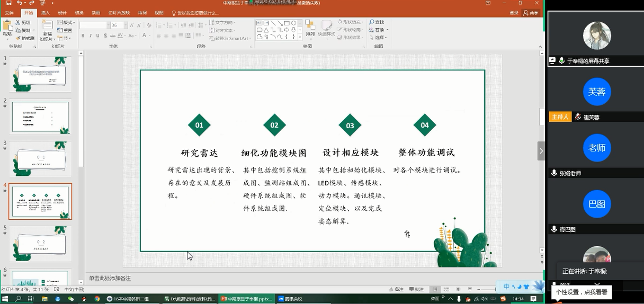Click the Comments (批注) button in status bar
The width and height of the screenshot is (644, 304).
click(416, 290)
